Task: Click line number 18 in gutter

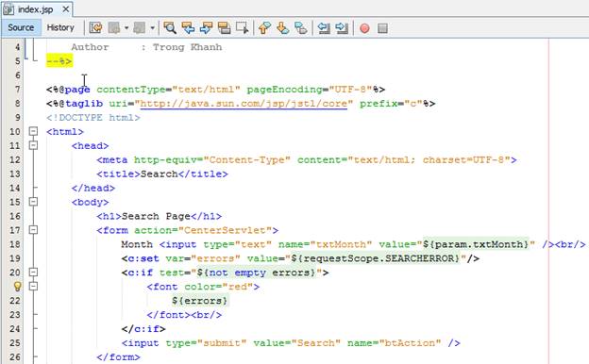Action: tap(15, 244)
